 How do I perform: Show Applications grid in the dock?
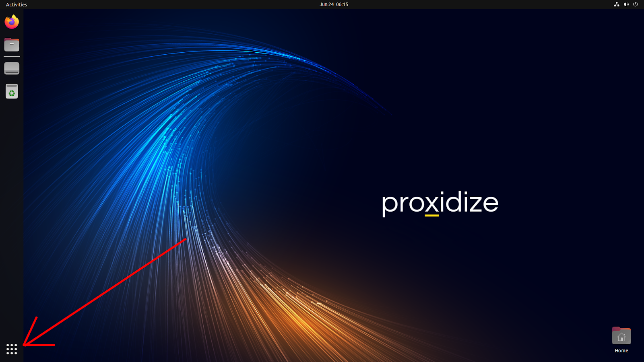coord(12,349)
